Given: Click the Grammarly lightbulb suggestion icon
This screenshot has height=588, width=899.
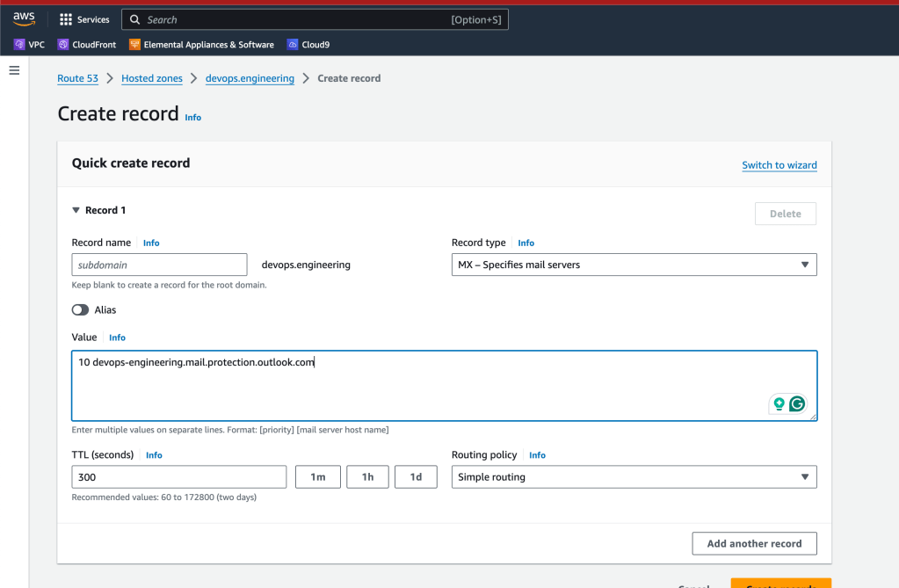Looking at the screenshot, I should pos(779,403).
